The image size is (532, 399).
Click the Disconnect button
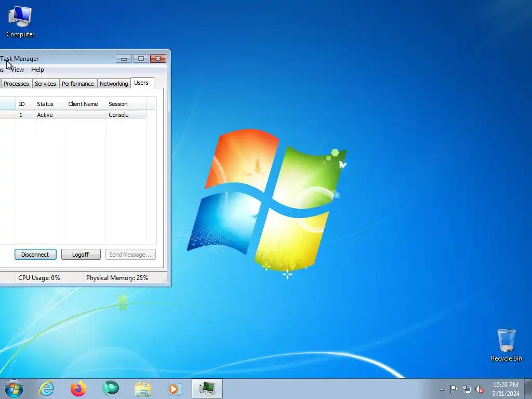click(x=35, y=255)
